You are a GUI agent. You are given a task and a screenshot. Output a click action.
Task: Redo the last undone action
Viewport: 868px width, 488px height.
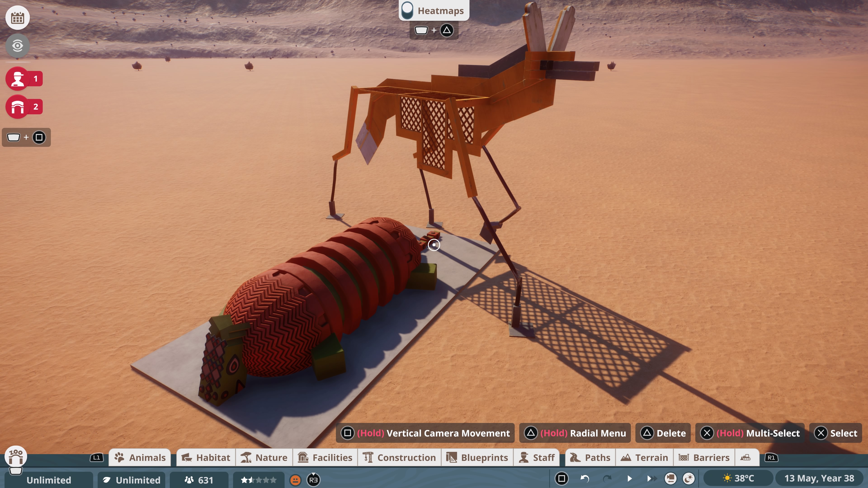click(607, 479)
